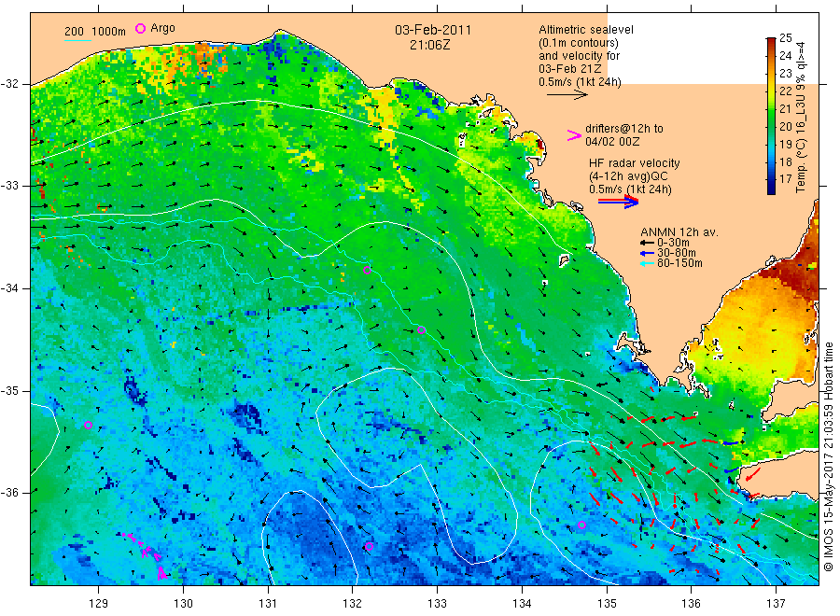Image resolution: width=840 pixels, height=616 pixels.
Task: Click the Argo float marker near 132.2E 36.5S
Action: [369, 546]
